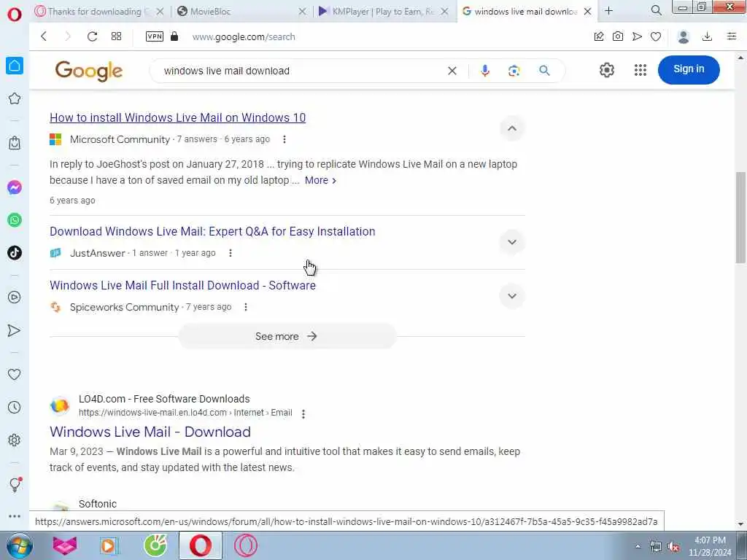The width and height of the screenshot is (747, 560).
Task: Open the Settings gear in the sidebar
Action: pos(15,440)
